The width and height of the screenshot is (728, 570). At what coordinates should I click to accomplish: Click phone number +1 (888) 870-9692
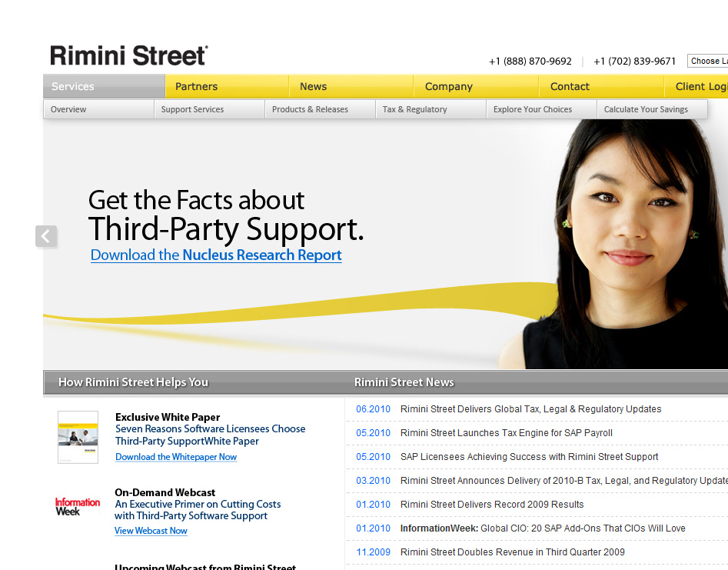click(x=530, y=62)
